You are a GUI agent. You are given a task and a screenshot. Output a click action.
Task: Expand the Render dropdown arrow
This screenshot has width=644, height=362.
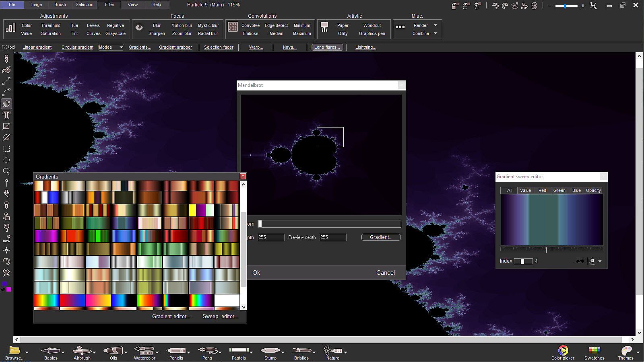pos(436,25)
